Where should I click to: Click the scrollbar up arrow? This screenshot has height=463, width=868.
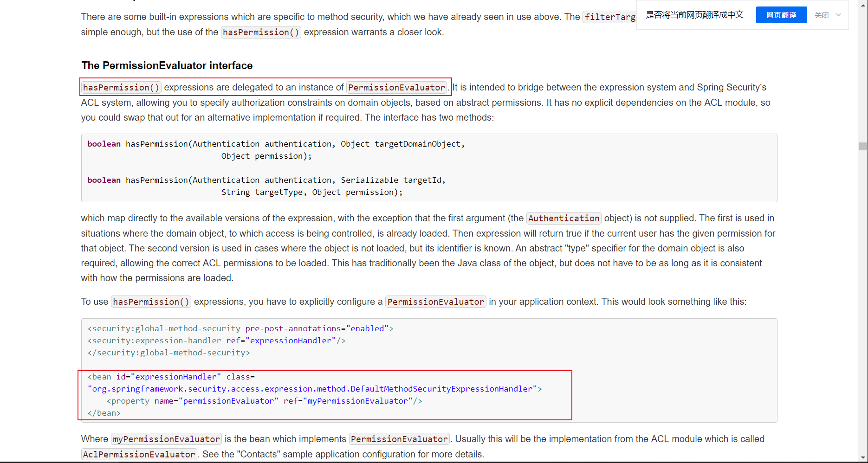click(x=862, y=5)
